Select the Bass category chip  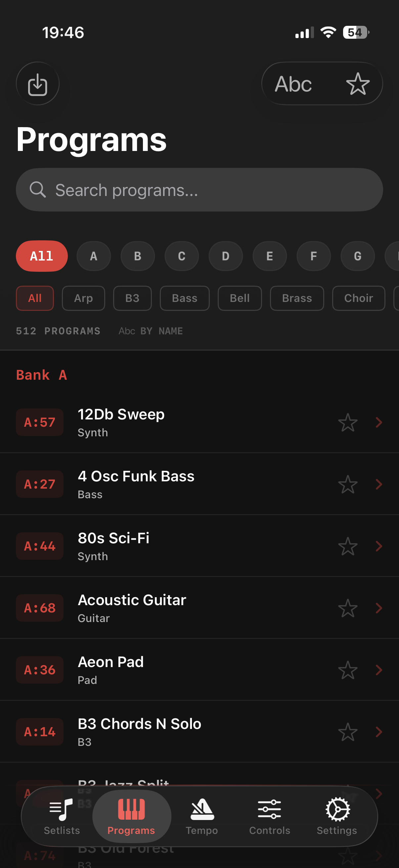(x=185, y=298)
